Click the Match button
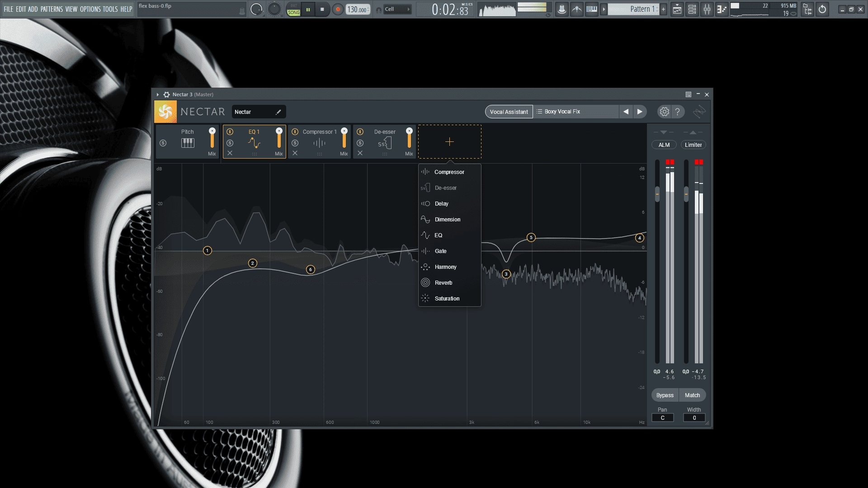Viewport: 868px width, 488px height. click(x=692, y=395)
